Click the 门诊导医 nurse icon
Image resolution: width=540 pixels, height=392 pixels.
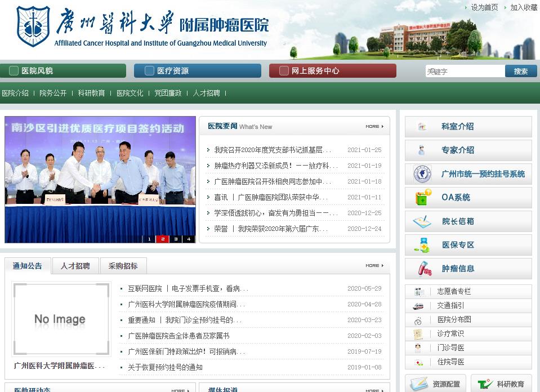coord(418,348)
